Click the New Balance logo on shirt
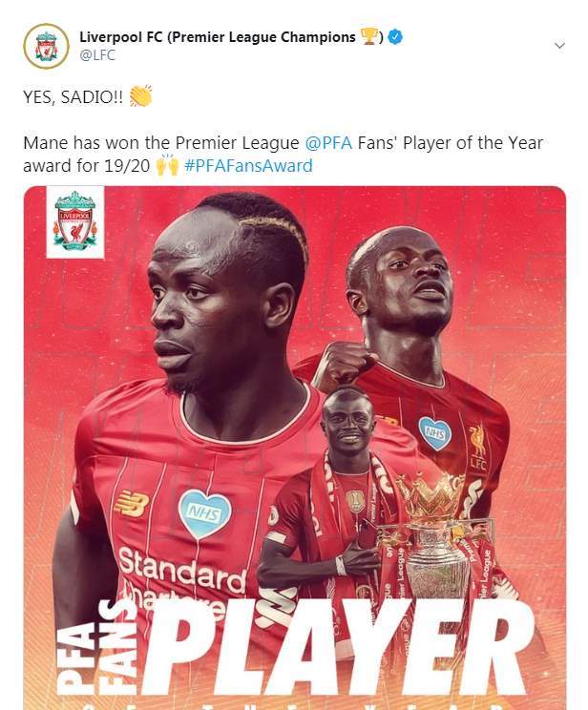Screen dimensions: 588x710 (132, 504)
